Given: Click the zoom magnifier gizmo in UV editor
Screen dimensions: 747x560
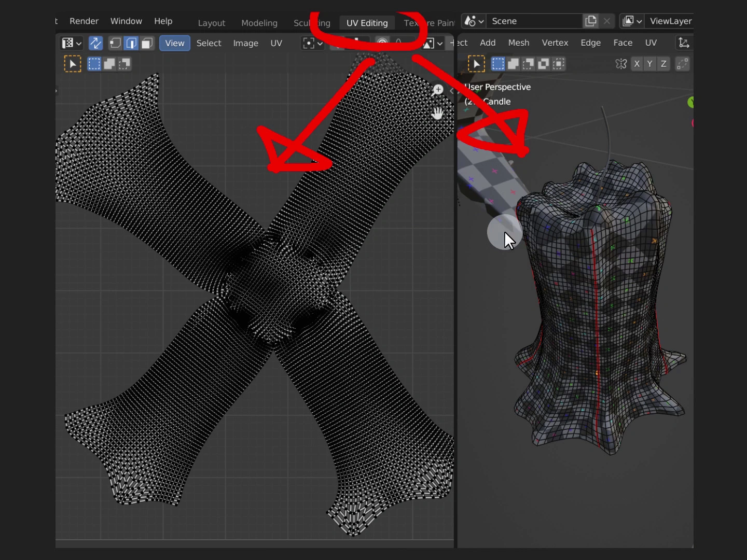Looking at the screenshot, I should point(438,90).
